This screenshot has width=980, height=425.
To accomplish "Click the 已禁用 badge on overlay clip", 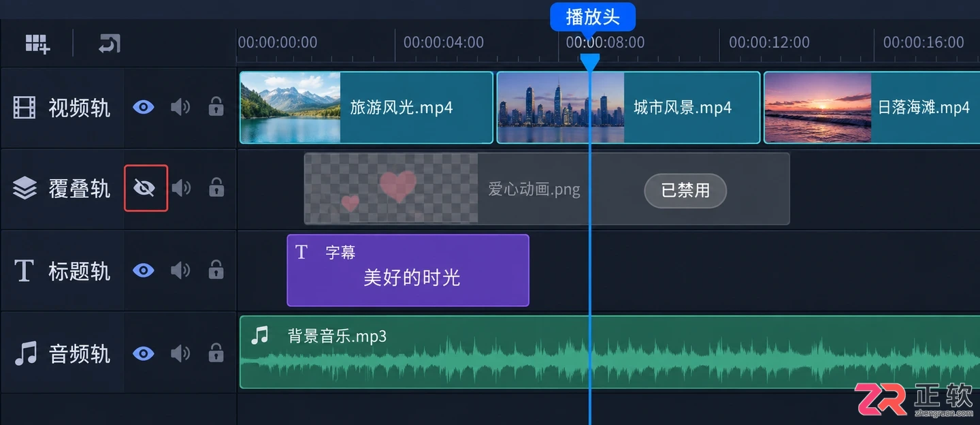I will coord(685,190).
